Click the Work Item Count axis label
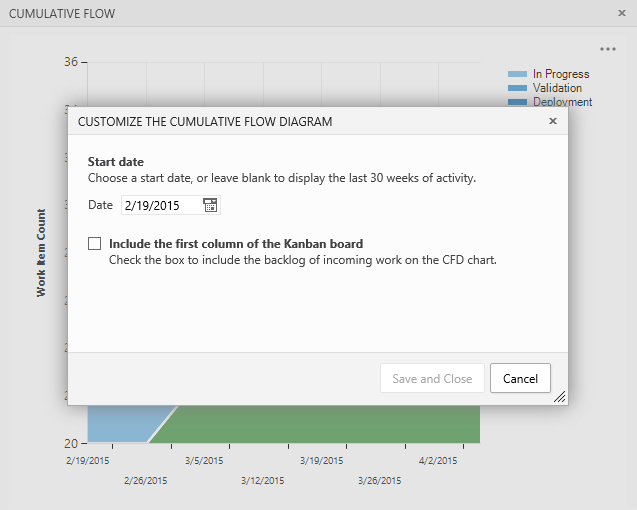Screen dimensions: 637x510 coord(42,252)
